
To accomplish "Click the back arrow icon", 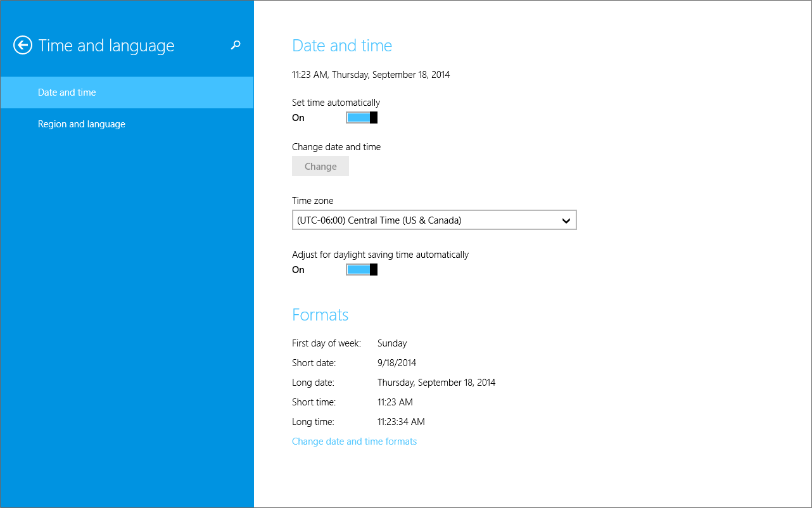I will [23, 45].
